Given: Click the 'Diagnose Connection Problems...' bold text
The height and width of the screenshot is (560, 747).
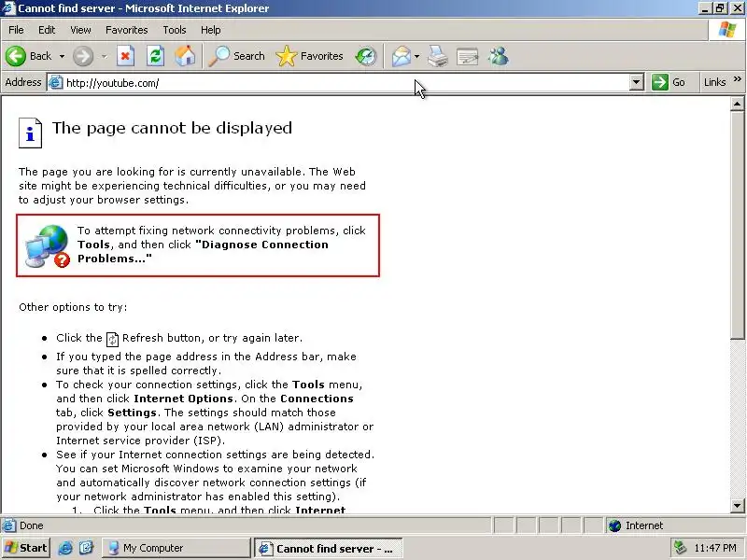Looking at the screenshot, I should 203,251.
